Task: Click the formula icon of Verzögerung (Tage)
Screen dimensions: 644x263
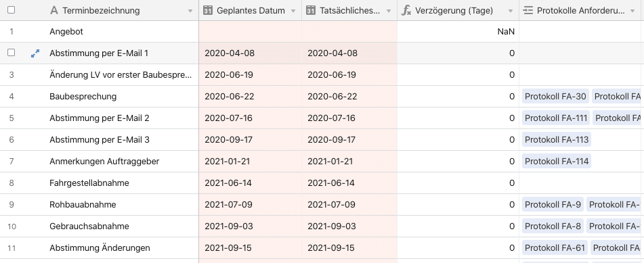Action: tap(406, 11)
